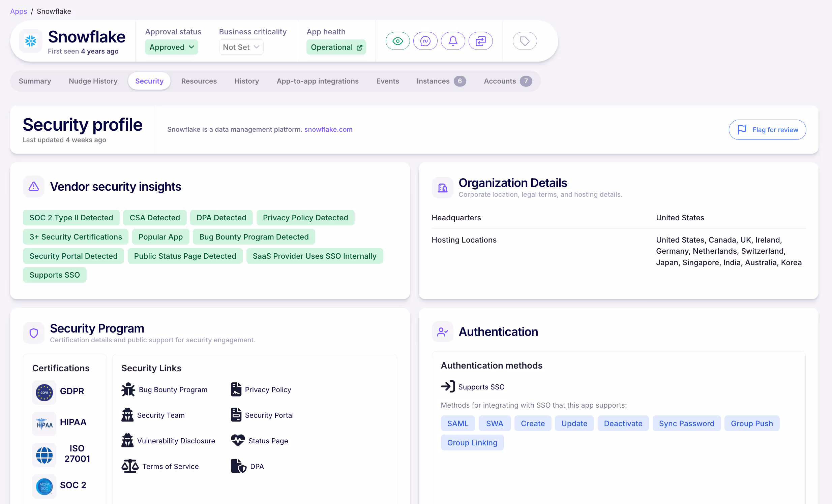Click the Security Program shield icon

point(34,333)
